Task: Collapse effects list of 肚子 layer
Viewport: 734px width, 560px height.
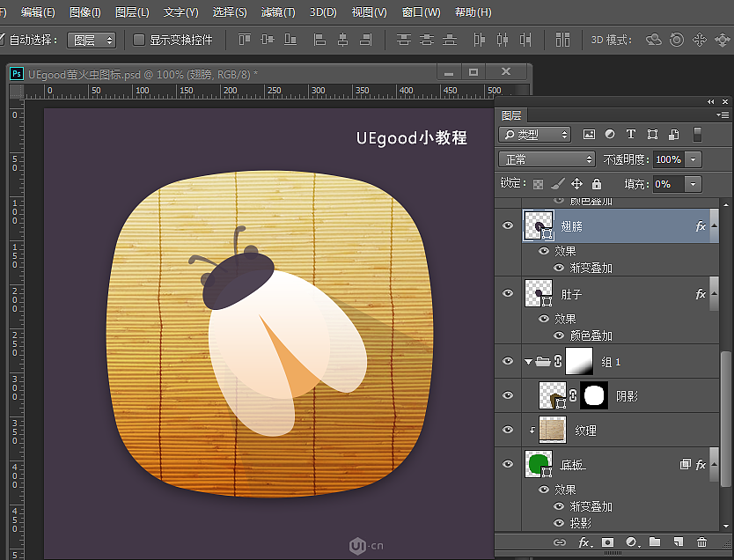Action: (x=715, y=293)
